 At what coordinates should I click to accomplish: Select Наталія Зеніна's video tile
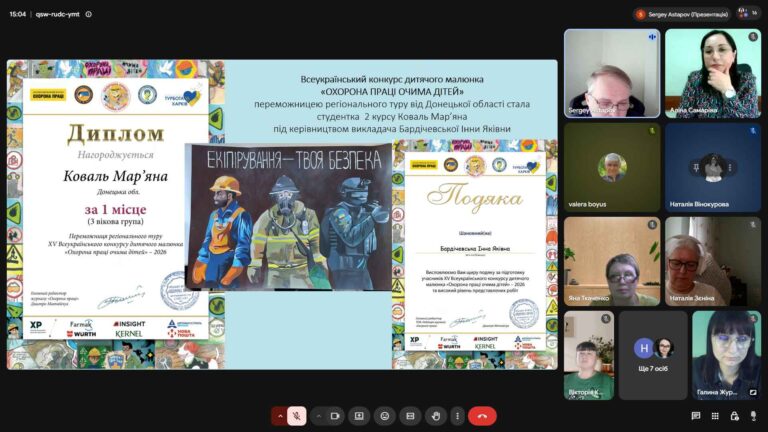tap(713, 262)
